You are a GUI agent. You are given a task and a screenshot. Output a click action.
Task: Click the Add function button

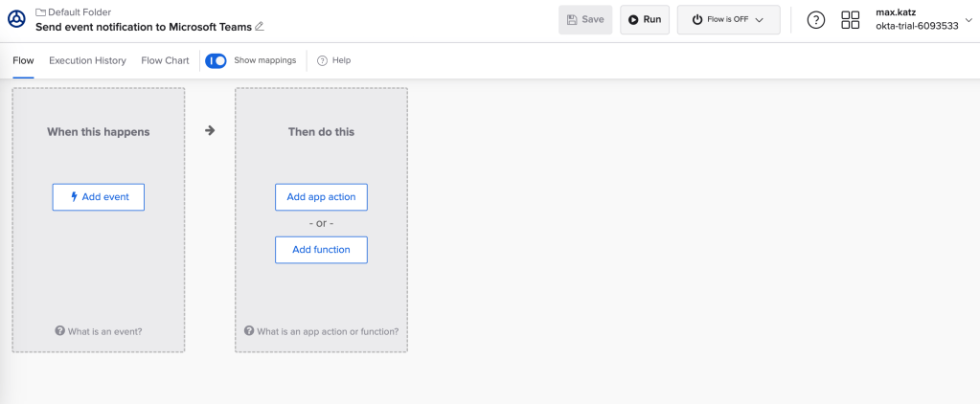pos(321,250)
